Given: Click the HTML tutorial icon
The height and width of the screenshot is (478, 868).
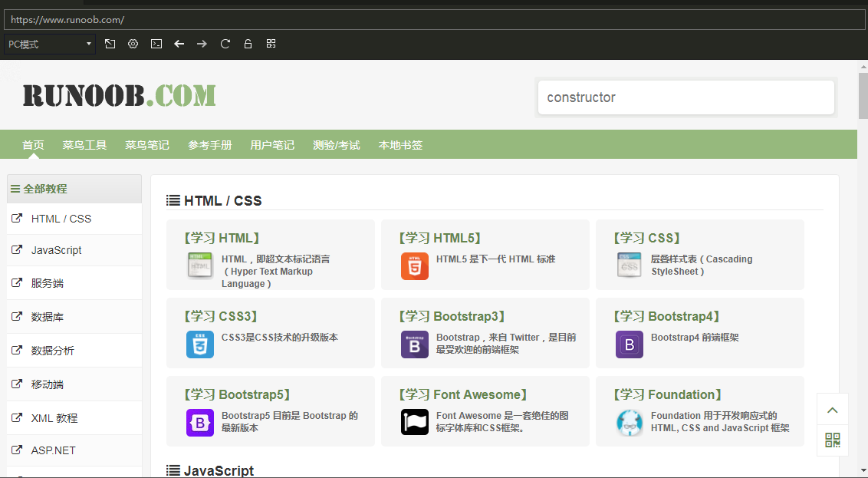Looking at the screenshot, I should point(200,265).
